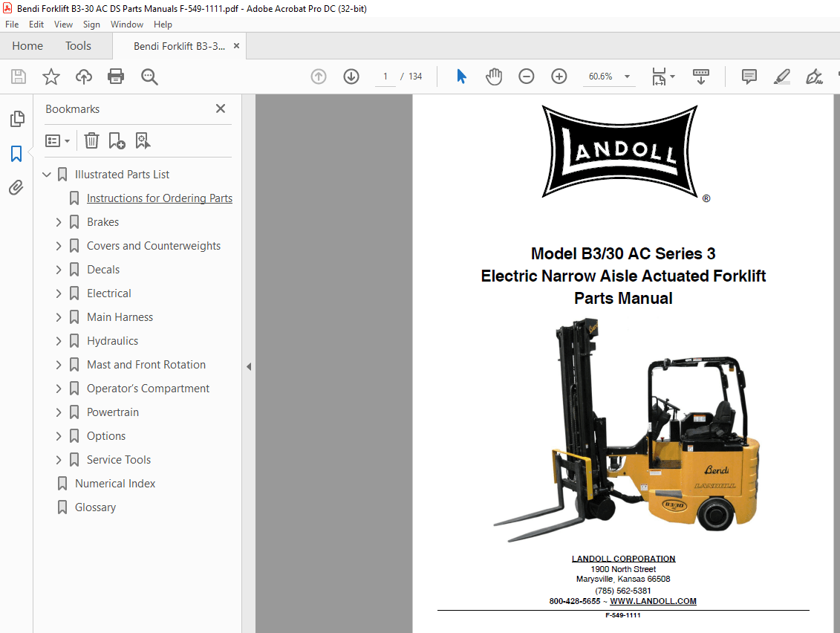The height and width of the screenshot is (633, 840).
Task: Open the Page Thumbnails panel
Action: pyautogui.click(x=16, y=119)
